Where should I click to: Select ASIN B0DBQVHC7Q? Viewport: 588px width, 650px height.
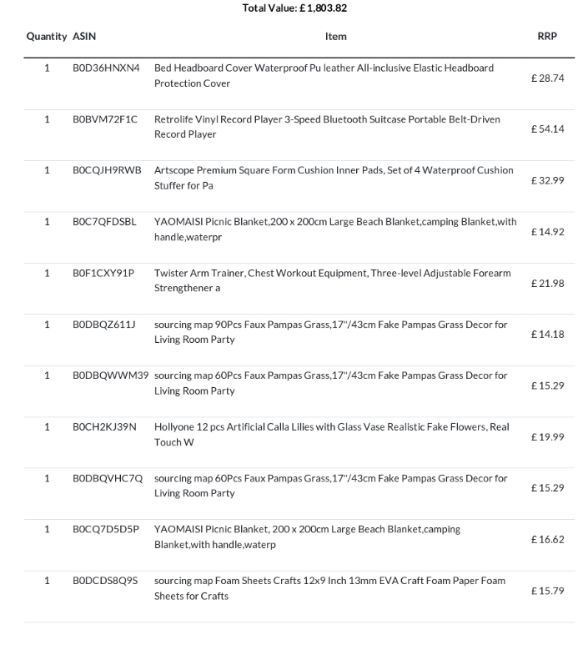(x=107, y=478)
